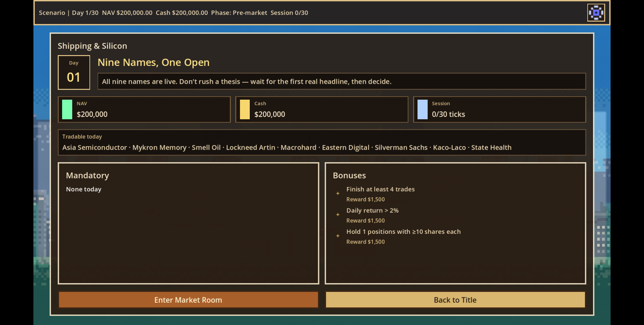644x325 pixels.
Task: Click Shipping & Silicon scenario title
Action: 92,46
